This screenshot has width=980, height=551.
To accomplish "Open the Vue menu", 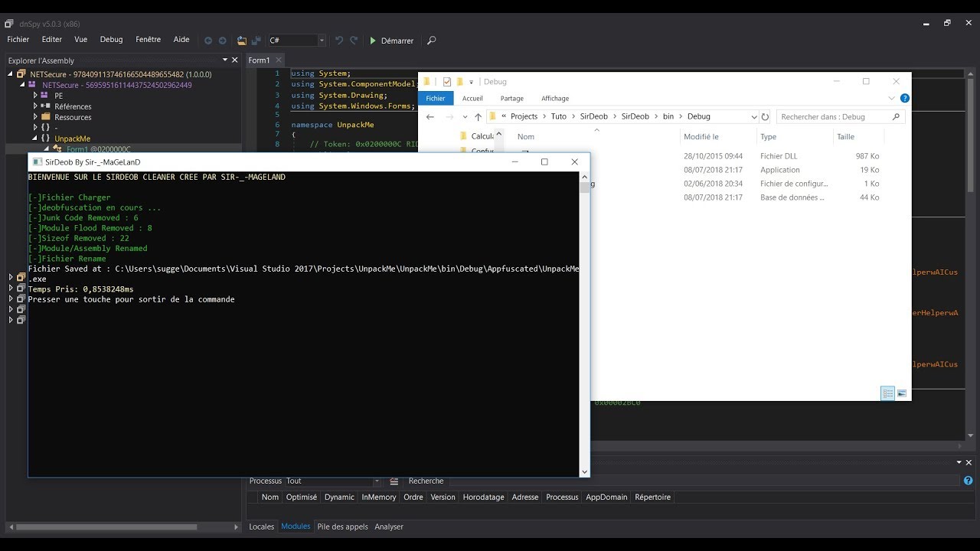I will [81, 40].
